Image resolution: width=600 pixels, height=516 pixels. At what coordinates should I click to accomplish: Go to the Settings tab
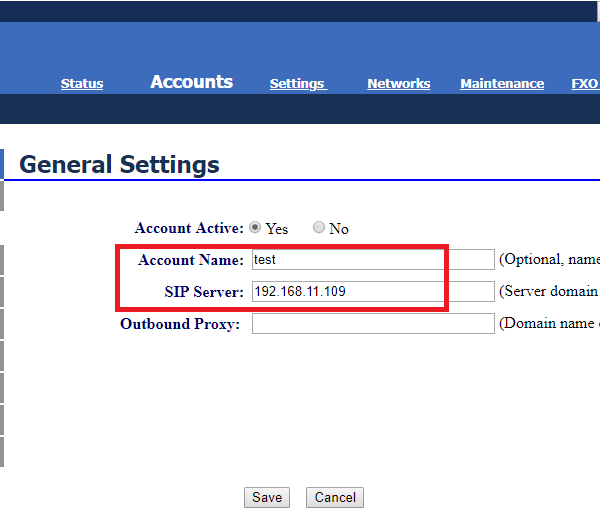pos(297,84)
